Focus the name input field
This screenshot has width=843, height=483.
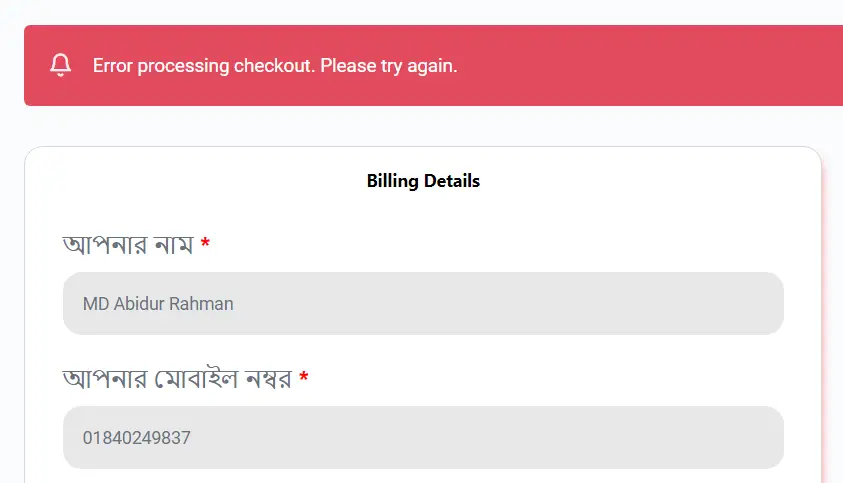pyautogui.click(x=423, y=303)
